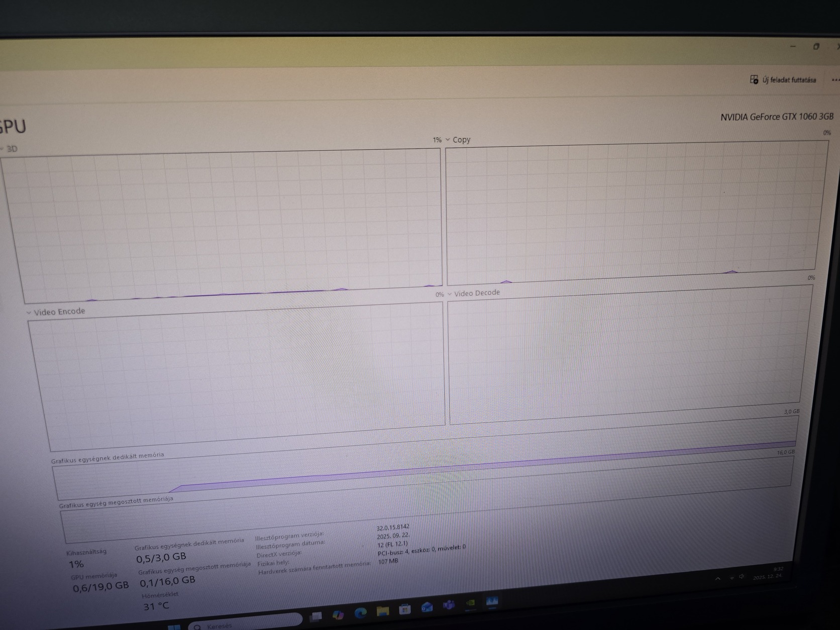The width and height of the screenshot is (840, 630).
Task: Click the 0,6/19,0 GB GPU memory value
Action: pyautogui.click(x=100, y=586)
